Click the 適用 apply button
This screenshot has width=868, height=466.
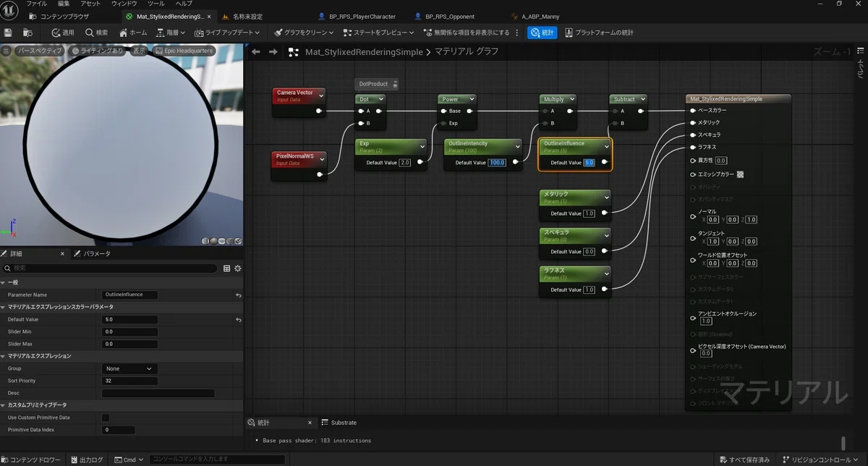pos(63,33)
